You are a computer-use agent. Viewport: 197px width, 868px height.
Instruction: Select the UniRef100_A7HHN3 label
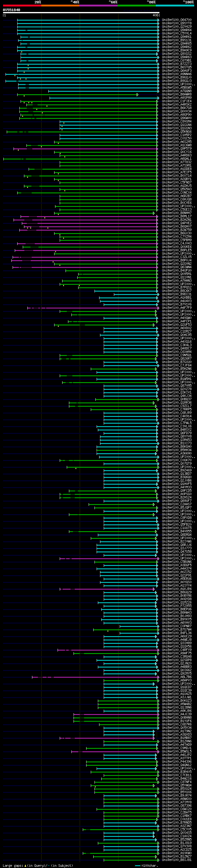pos(176,281)
